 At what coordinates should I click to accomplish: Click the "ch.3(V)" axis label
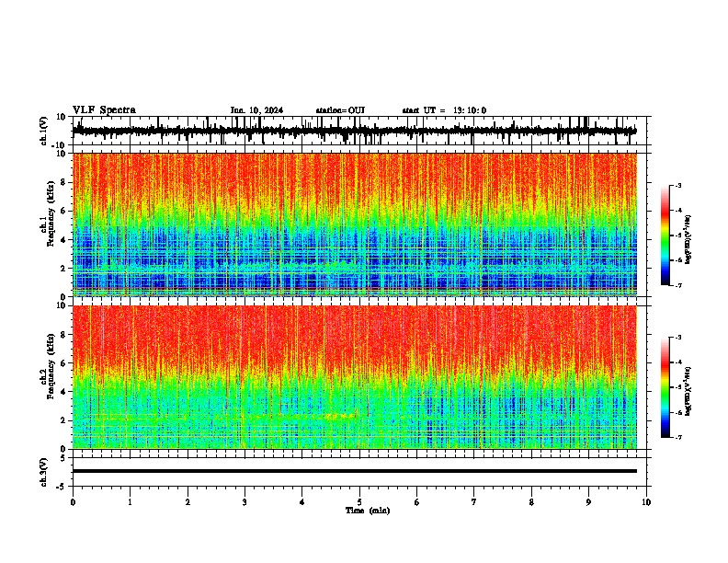43,472
